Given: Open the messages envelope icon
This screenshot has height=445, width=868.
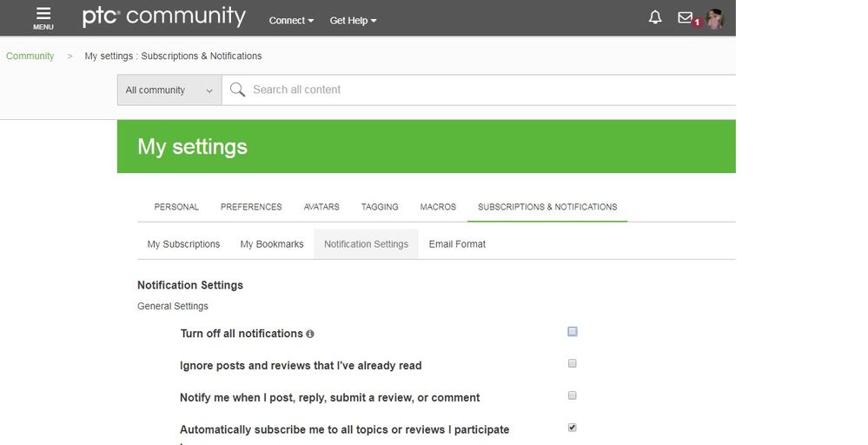Looking at the screenshot, I should click(x=685, y=18).
